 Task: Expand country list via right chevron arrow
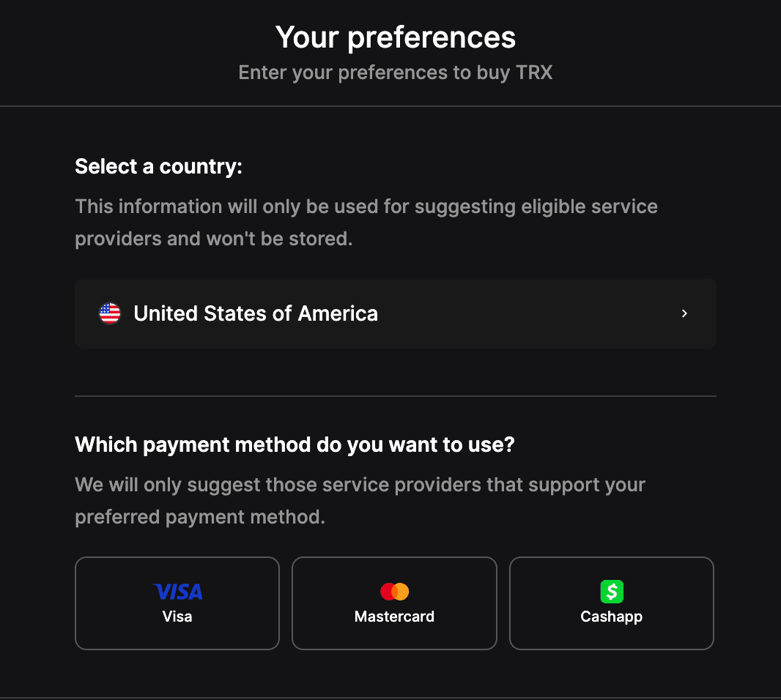click(x=684, y=313)
